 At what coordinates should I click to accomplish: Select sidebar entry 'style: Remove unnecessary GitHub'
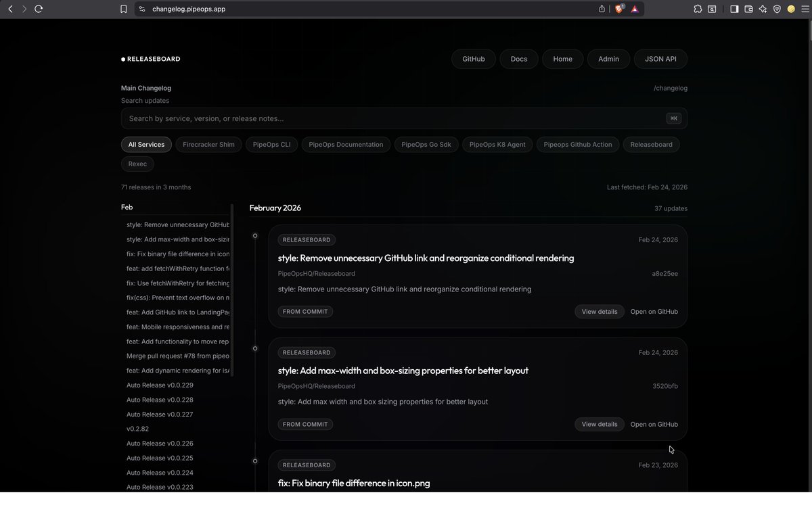[178, 224]
